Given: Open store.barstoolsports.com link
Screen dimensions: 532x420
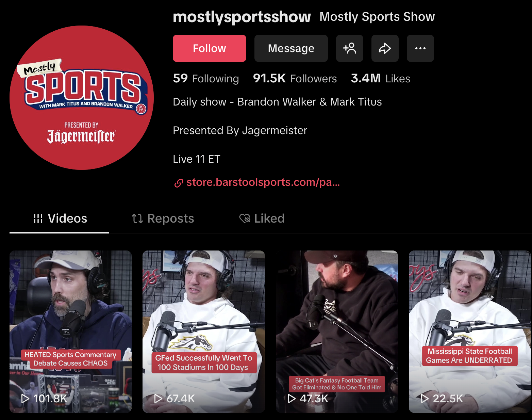Looking at the screenshot, I should click(x=263, y=182).
